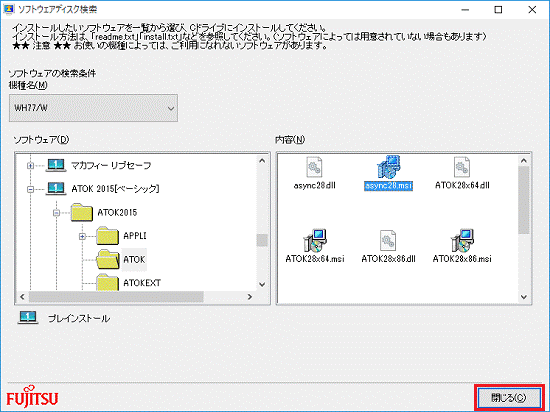The height and width of the screenshot is (412, 550).
Task: Select the APPLI tree label
Action: (x=134, y=236)
